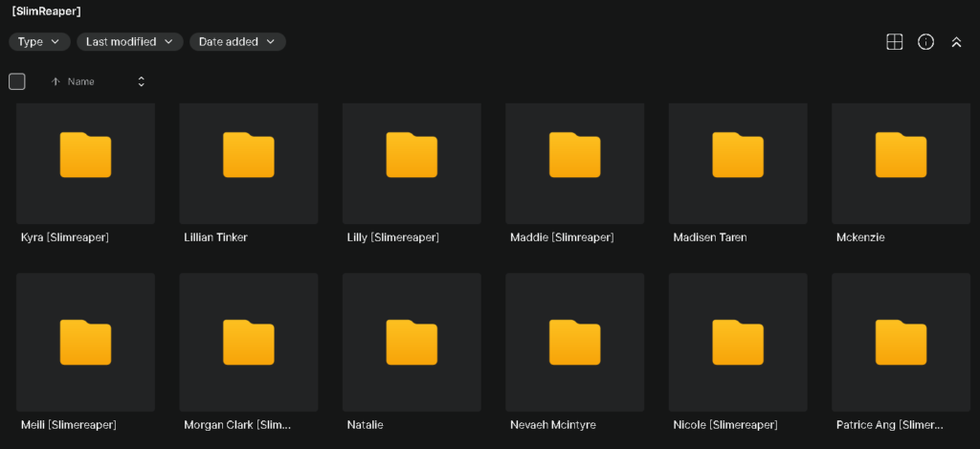Select the Morgan Clark folder thumbnail
This screenshot has height=449, width=980.
pyautogui.click(x=249, y=342)
